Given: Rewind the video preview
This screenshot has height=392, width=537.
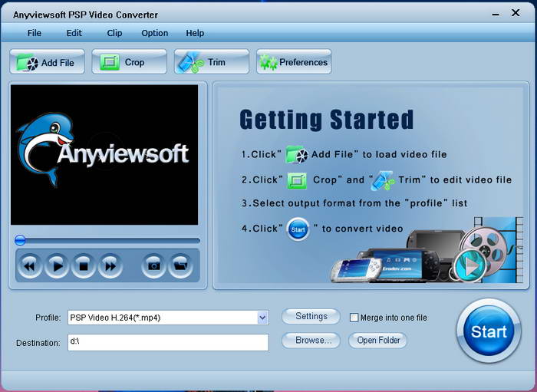Looking at the screenshot, I should (x=30, y=265).
